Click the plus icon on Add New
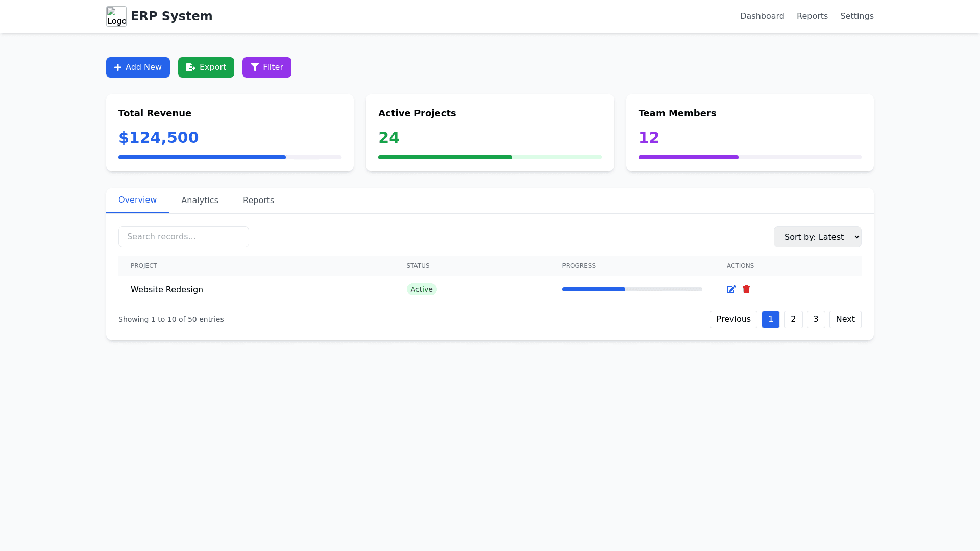Screen dimensions: 980x551 [118, 67]
